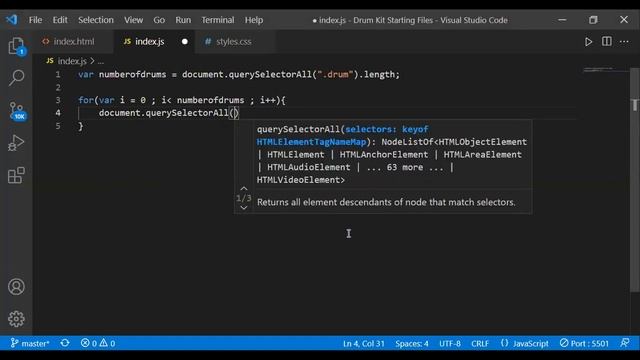Click index.js in the breadcrumb
This screenshot has width=640, height=360.
pos(72,61)
